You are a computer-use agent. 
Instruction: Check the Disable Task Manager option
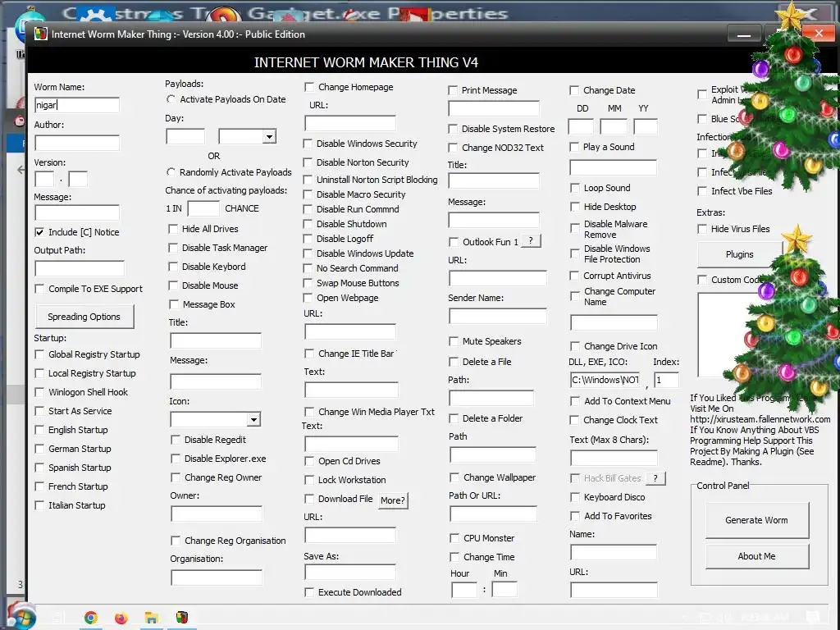(x=173, y=248)
